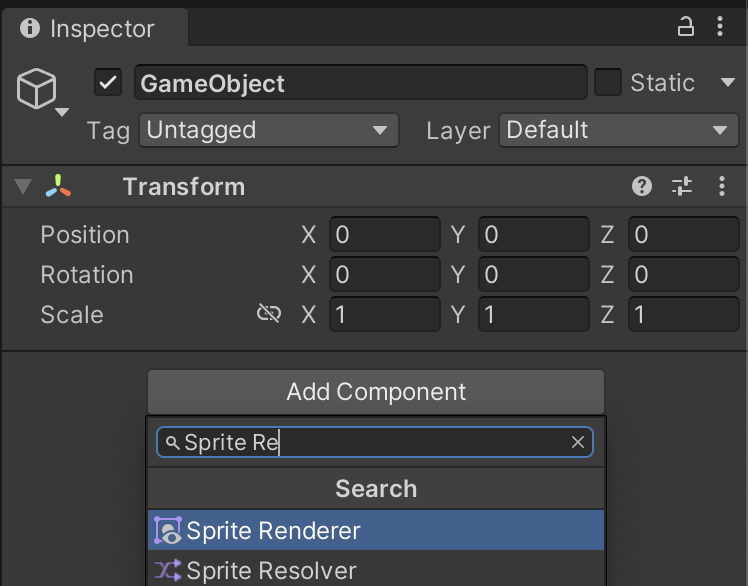
Task: Click the Position X value field
Action: pyautogui.click(x=384, y=235)
